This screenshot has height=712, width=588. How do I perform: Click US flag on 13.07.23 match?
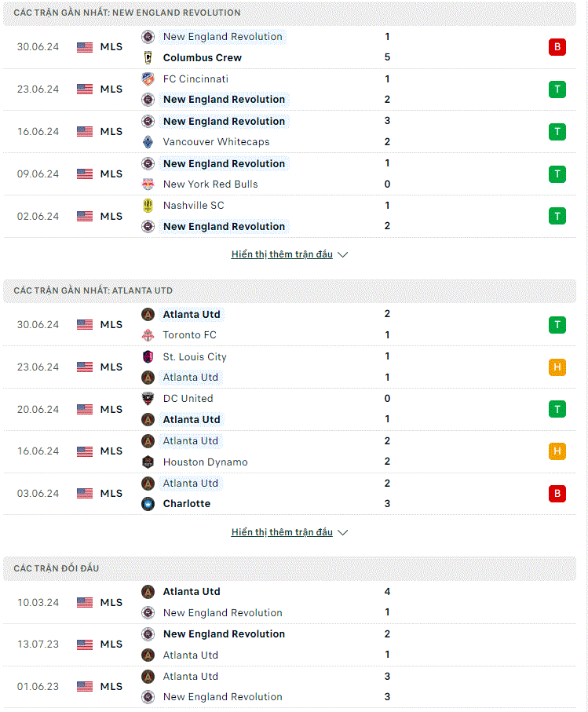click(x=85, y=644)
